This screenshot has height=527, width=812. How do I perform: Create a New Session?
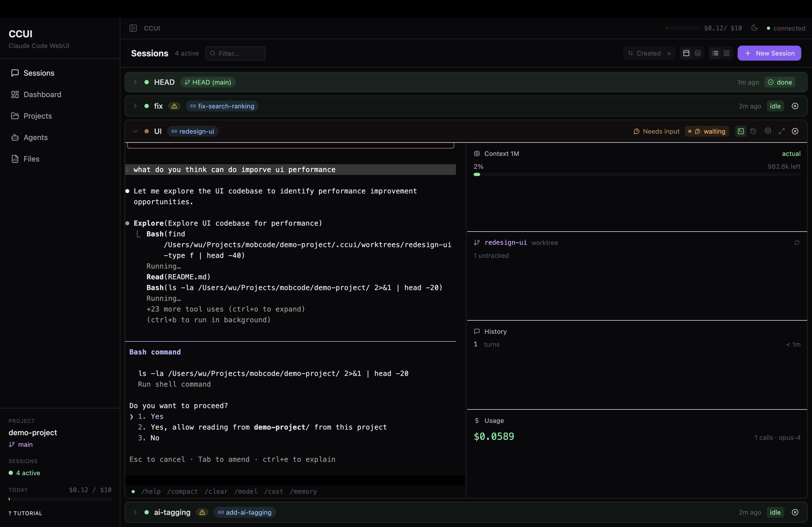click(769, 53)
